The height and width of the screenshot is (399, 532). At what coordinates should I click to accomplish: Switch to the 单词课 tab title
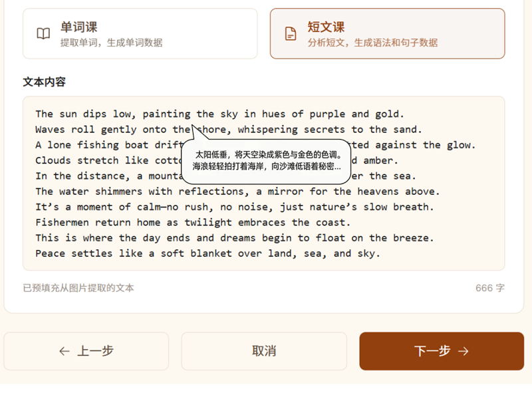[x=78, y=27]
